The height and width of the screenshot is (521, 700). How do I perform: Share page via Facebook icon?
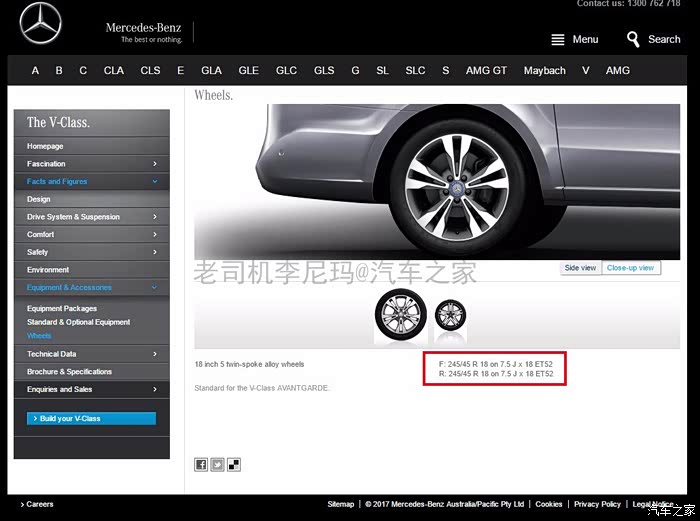point(201,464)
